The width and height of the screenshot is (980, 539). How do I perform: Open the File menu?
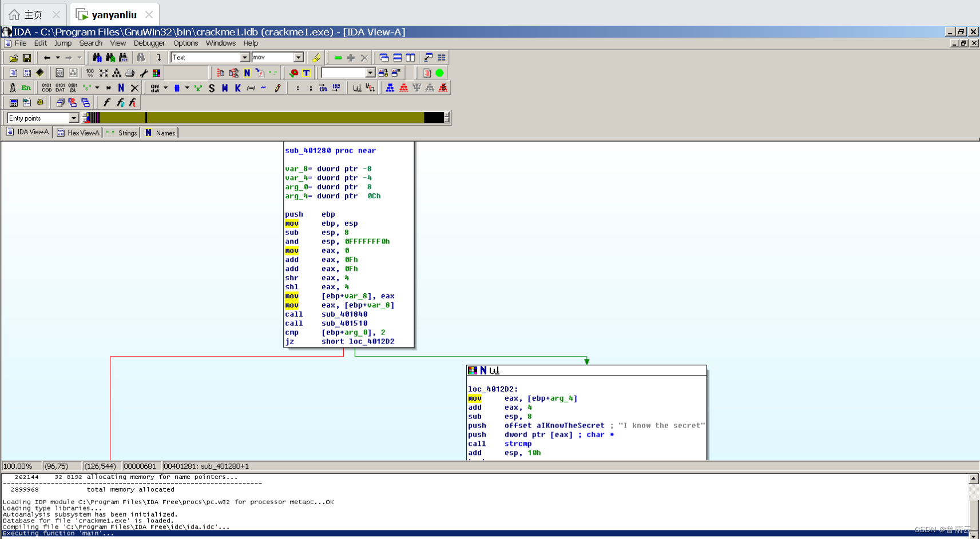[21, 43]
